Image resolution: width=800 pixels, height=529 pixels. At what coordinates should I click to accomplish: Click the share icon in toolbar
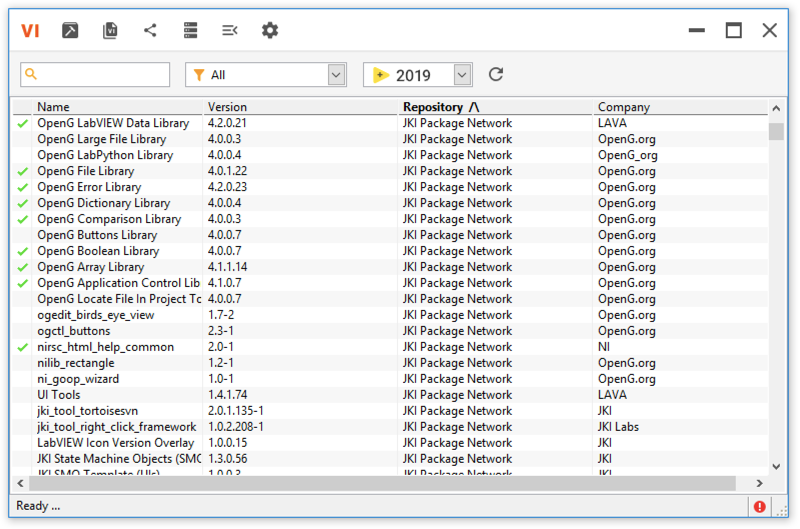(x=150, y=31)
